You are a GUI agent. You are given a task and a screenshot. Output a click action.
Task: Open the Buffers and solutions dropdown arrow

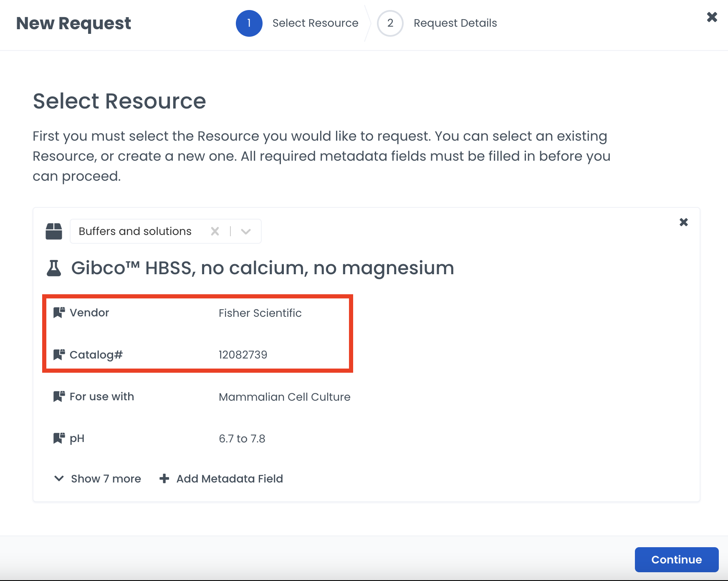click(x=246, y=231)
